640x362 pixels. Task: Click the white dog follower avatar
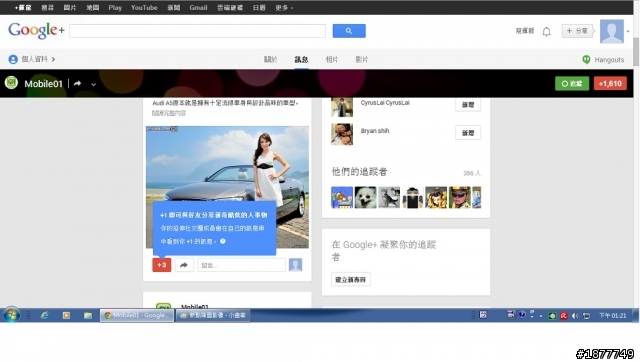point(365,198)
